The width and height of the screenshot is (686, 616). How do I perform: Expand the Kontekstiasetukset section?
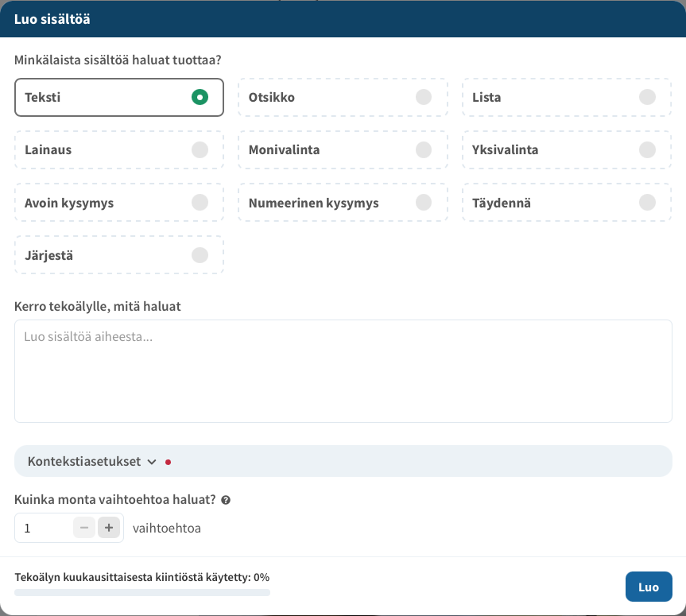(84, 462)
